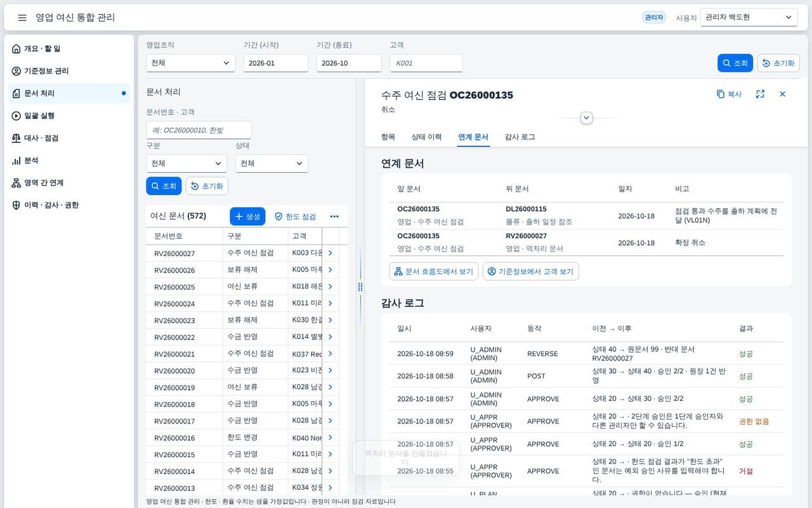812x508 pixels.
Task: Close the OC26000135 detail panel
Action: point(782,94)
